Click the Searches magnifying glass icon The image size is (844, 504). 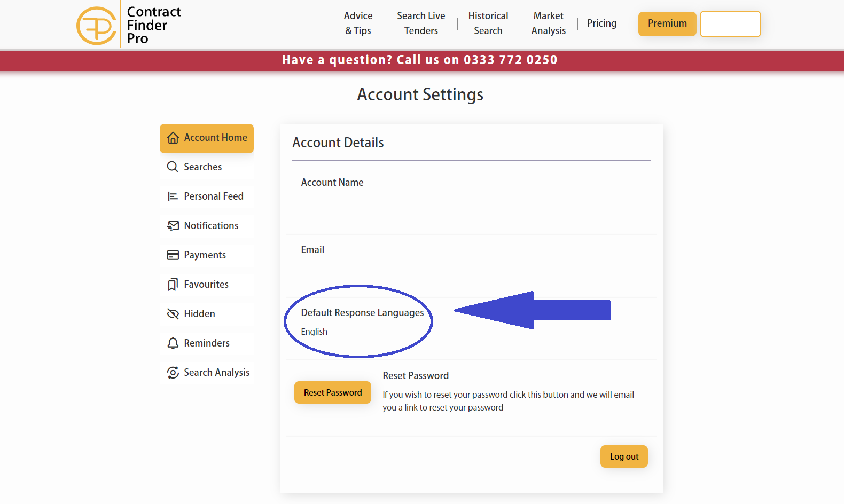pos(173,167)
